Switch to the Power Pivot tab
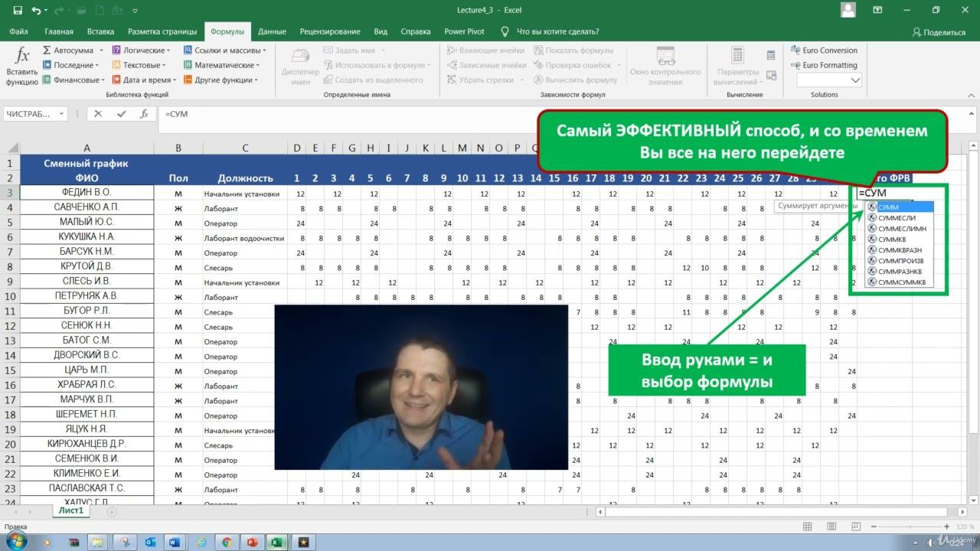 pos(465,31)
